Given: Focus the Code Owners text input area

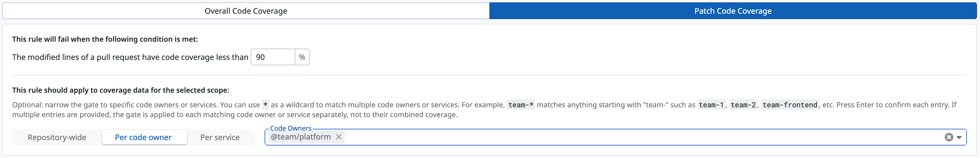Looking at the screenshot, I should pyautogui.click(x=609, y=137).
